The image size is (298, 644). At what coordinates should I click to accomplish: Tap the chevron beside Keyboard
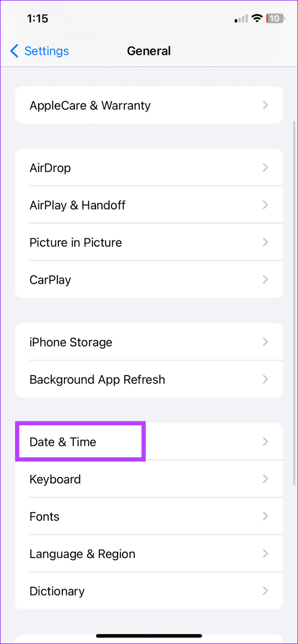point(265,479)
